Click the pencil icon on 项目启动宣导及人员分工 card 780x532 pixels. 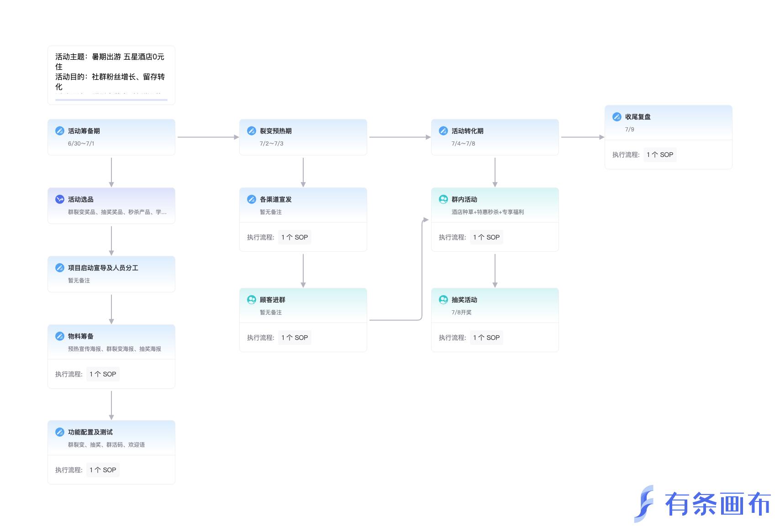(60, 268)
